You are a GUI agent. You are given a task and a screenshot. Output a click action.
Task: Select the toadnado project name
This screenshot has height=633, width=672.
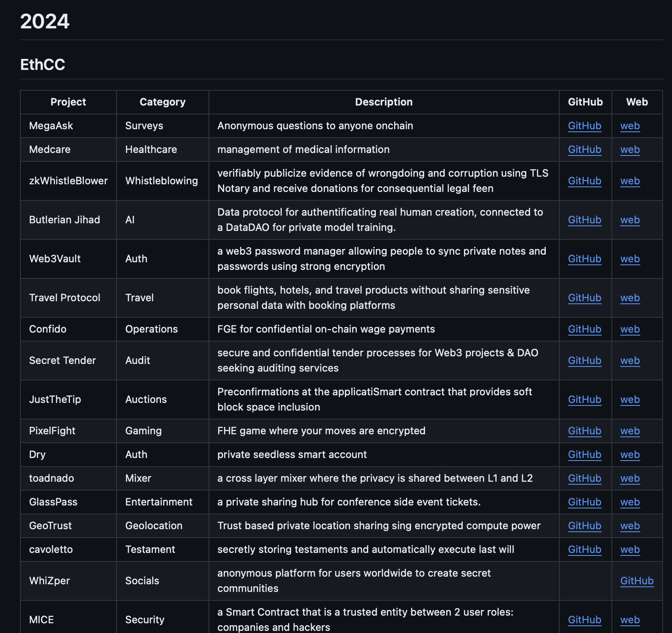51,478
